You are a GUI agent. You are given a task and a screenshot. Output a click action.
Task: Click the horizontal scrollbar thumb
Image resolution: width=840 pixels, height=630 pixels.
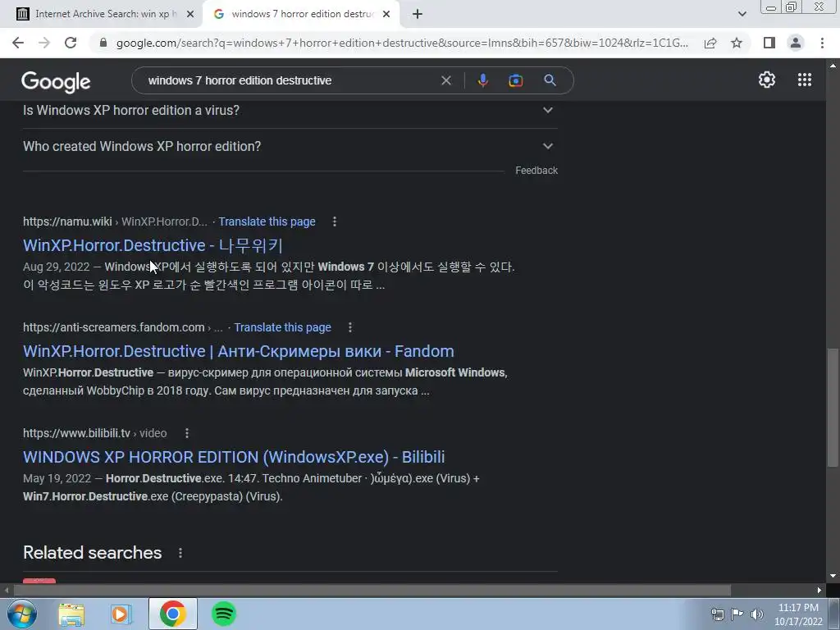(372, 590)
